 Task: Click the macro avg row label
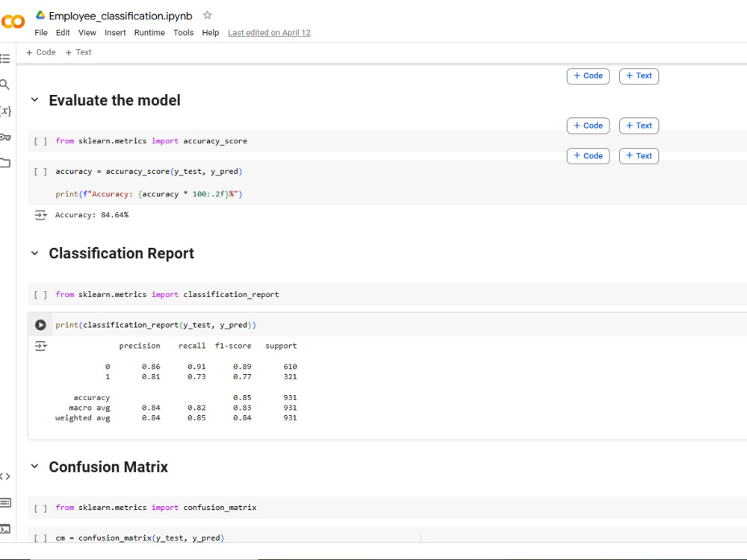(x=90, y=408)
